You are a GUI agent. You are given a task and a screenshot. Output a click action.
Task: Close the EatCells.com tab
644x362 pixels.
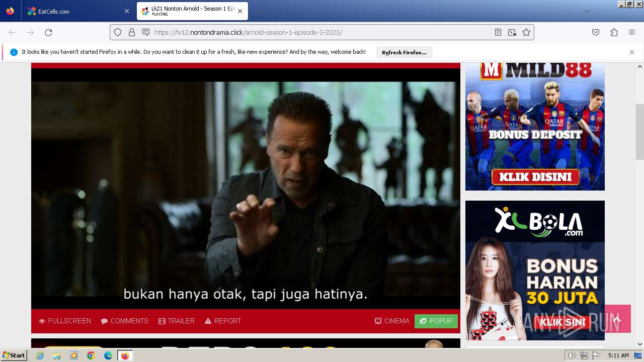[126, 11]
